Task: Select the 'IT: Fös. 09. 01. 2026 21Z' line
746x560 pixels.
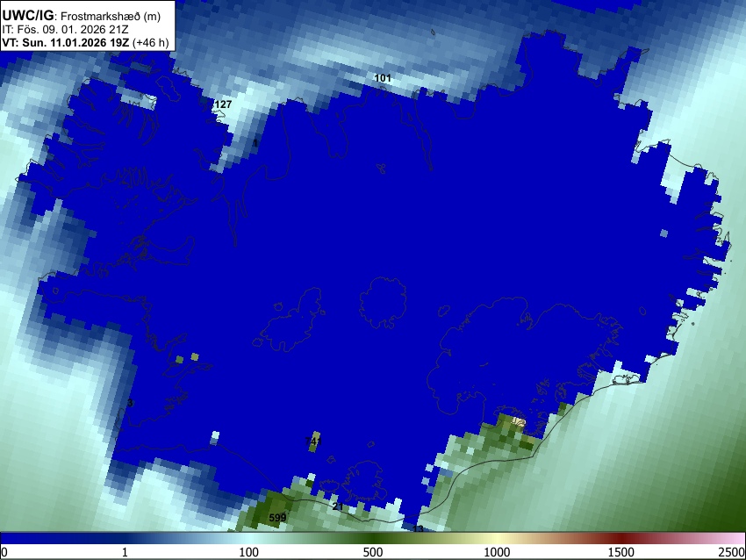Action: pyautogui.click(x=65, y=30)
